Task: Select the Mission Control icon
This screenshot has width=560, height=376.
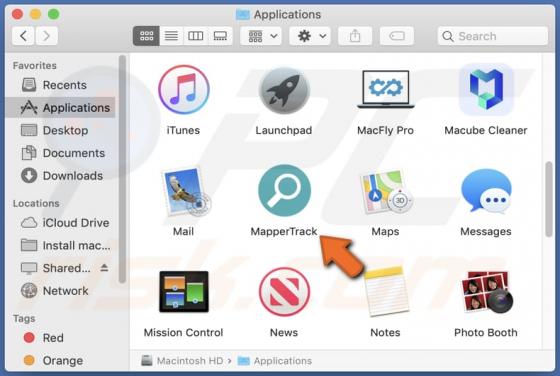Action: [x=184, y=291]
